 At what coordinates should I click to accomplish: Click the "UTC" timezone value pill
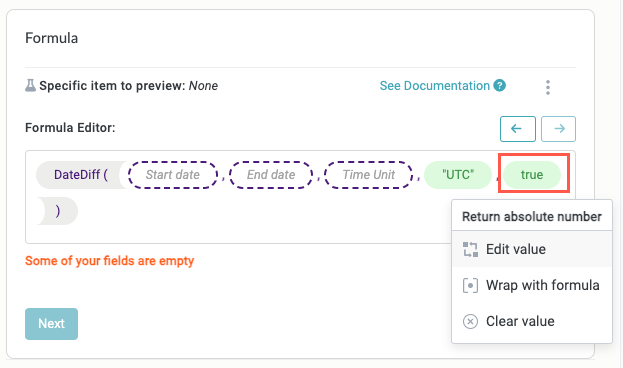(x=458, y=175)
